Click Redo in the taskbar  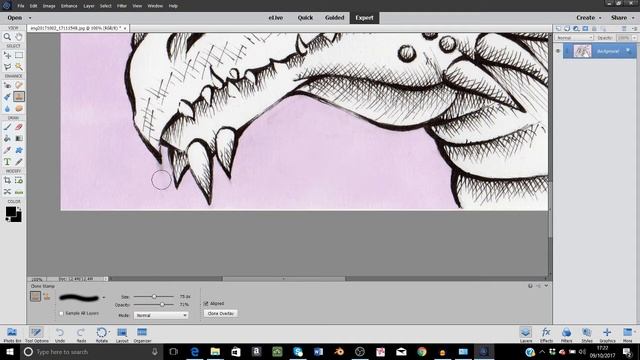click(x=81, y=335)
